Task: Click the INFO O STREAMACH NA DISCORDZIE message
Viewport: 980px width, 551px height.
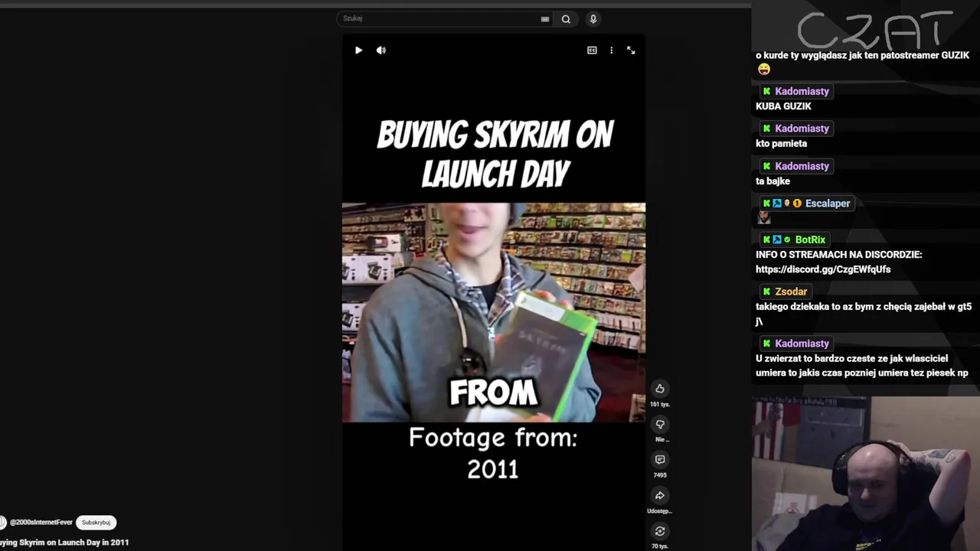Action: [838, 255]
